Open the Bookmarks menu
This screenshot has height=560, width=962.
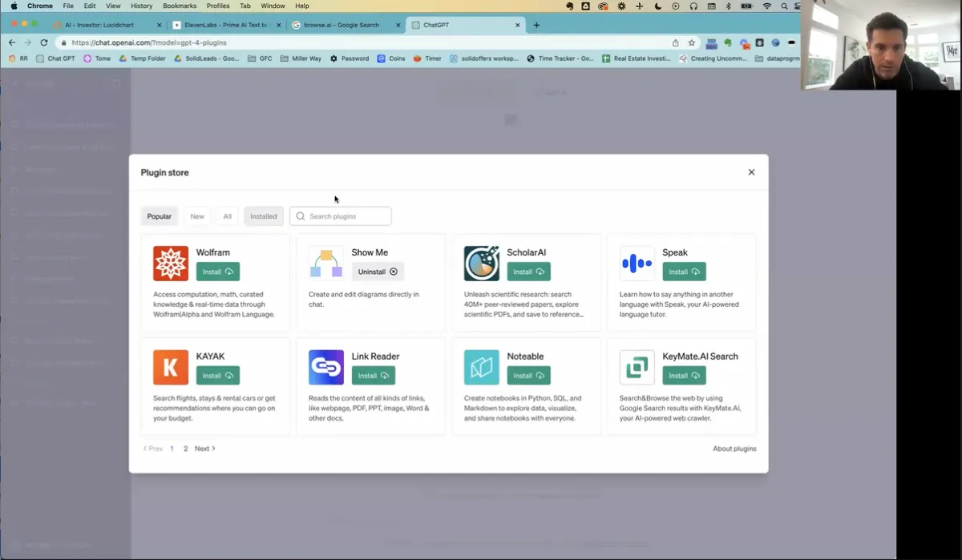(180, 6)
